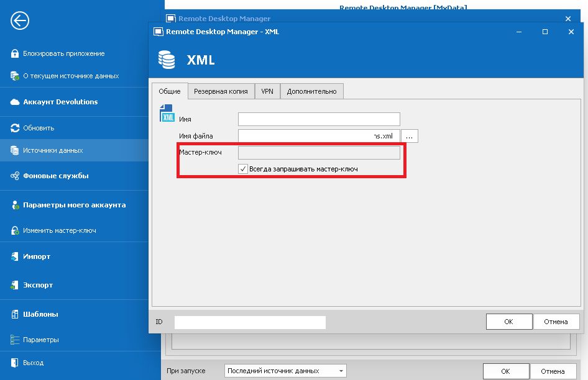Viewport: 588px width, 380px height.
Task: Close the XML dialog window
Action: tap(571, 32)
